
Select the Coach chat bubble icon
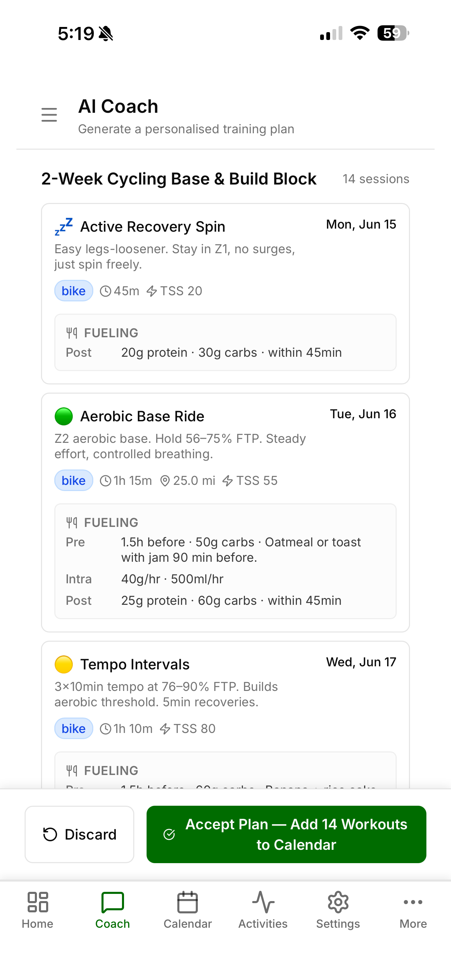click(112, 902)
